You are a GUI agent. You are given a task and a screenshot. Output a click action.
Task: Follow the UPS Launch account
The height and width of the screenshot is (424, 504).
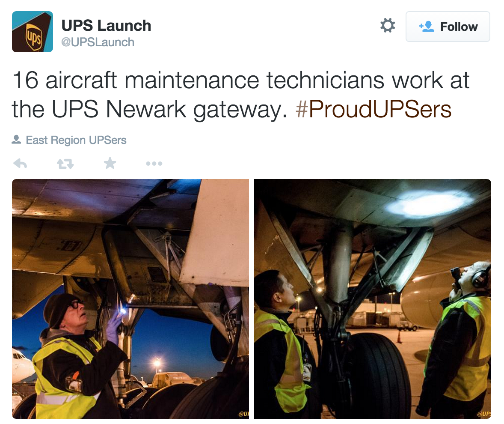(448, 27)
